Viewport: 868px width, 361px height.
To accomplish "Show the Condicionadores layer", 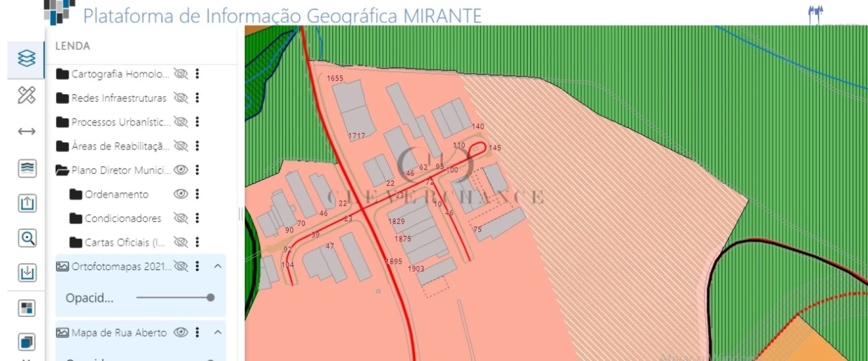I will (x=181, y=218).
